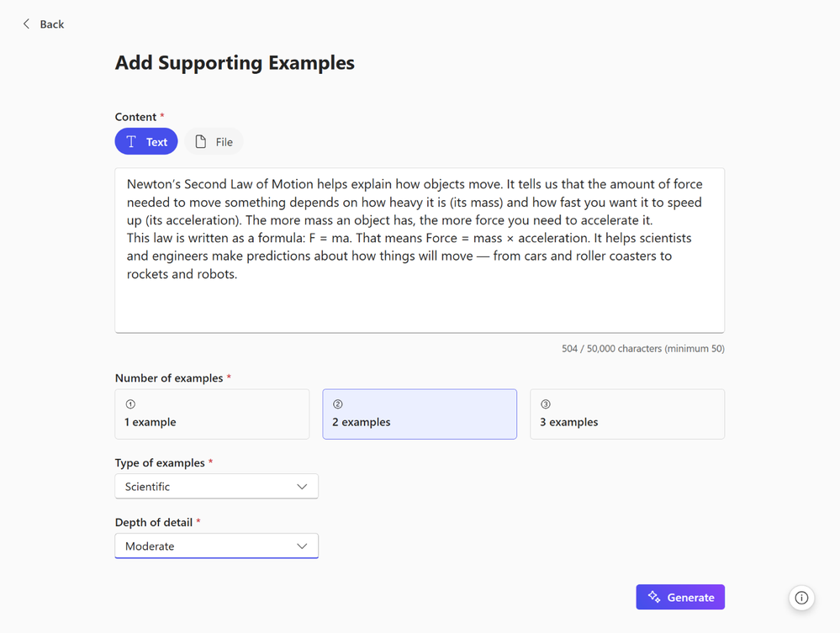Select the 1 example option
Image resolution: width=840 pixels, height=633 pixels.
click(212, 414)
